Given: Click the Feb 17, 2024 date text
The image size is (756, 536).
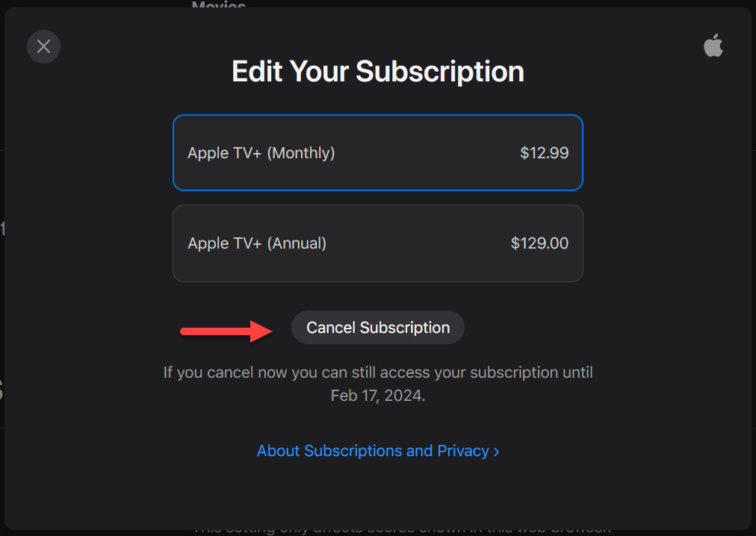Looking at the screenshot, I should pos(377,396).
